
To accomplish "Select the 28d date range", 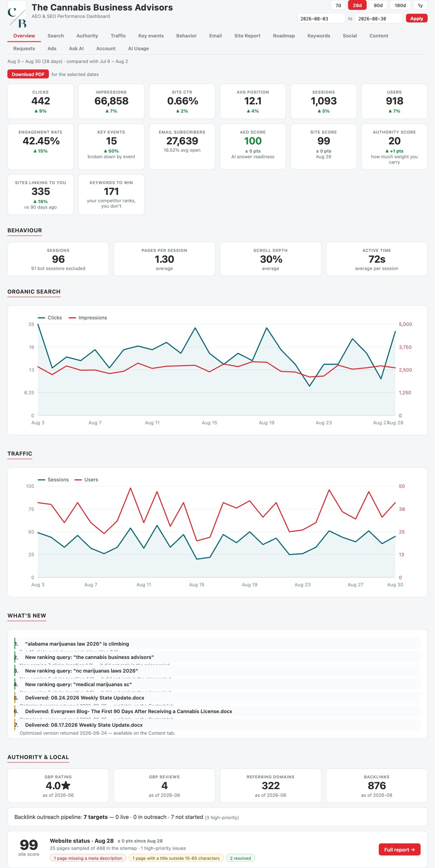I will (357, 5).
